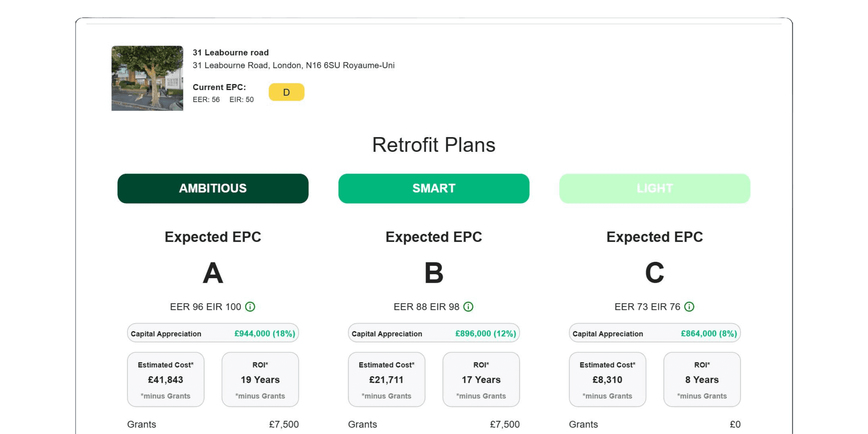Open the £21,711 Estimated Cost card
This screenshot has height=434, width=868.
[x=387, y=379]
